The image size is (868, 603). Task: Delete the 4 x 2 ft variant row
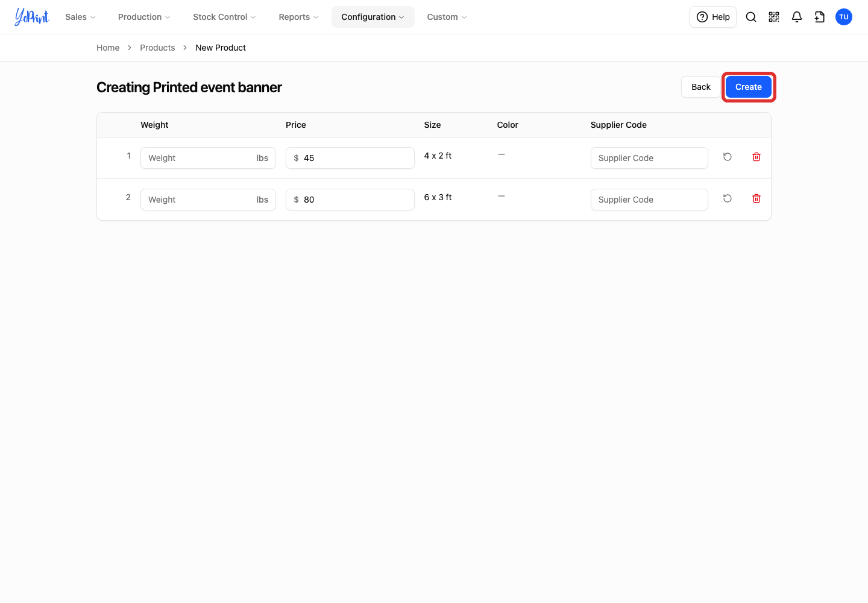click(756, 157)
